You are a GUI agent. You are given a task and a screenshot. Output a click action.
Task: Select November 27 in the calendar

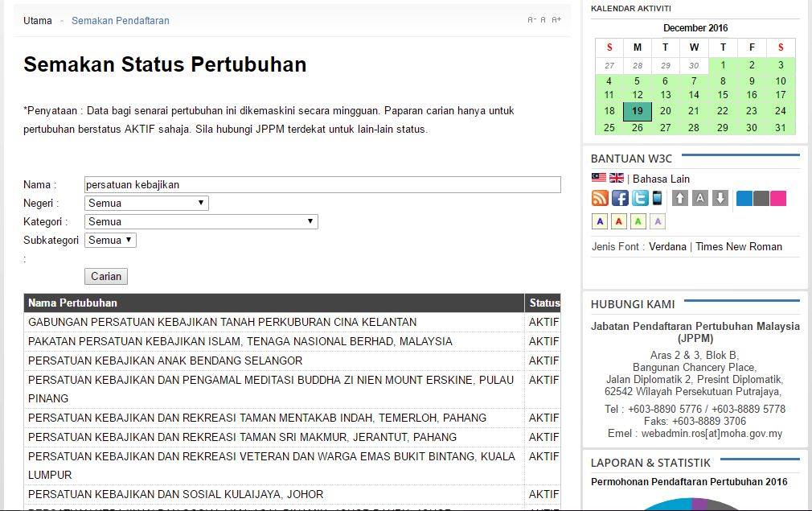[609, 65]
